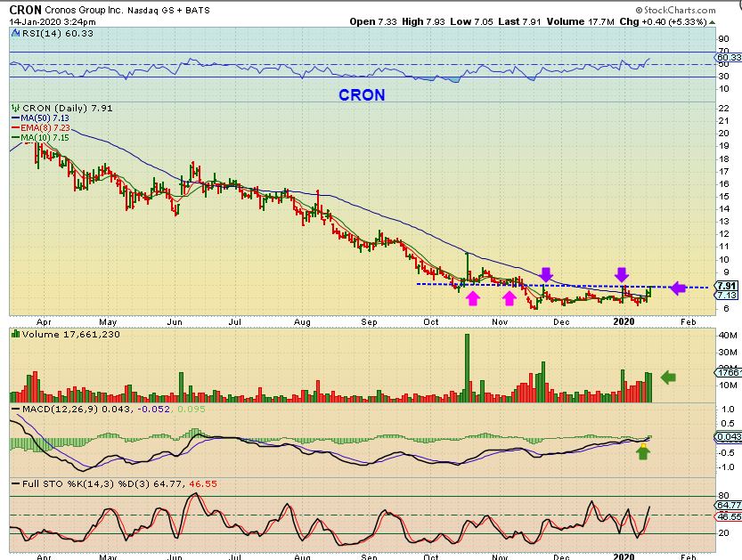742x560 pixels.
Task: Click the red EMA(8) legend line swatch
Action: (x=16, y=128)
